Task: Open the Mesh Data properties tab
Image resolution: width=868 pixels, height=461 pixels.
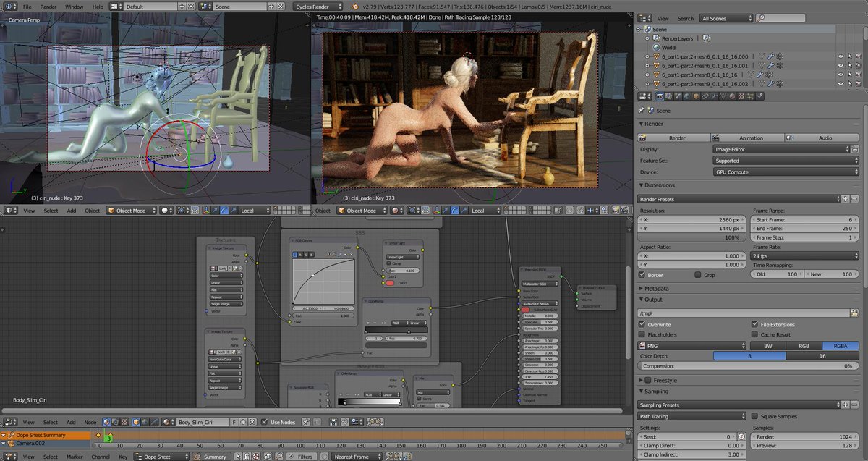Action: 723,96
